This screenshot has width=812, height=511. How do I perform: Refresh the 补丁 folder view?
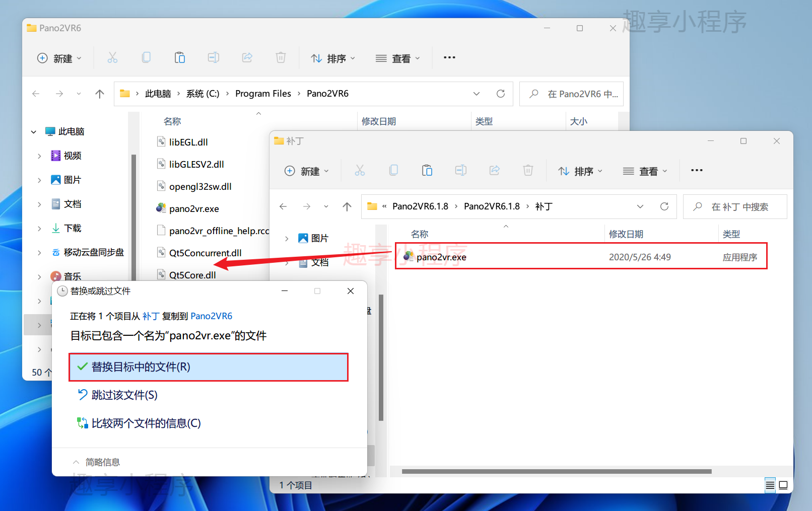point(664,206)
